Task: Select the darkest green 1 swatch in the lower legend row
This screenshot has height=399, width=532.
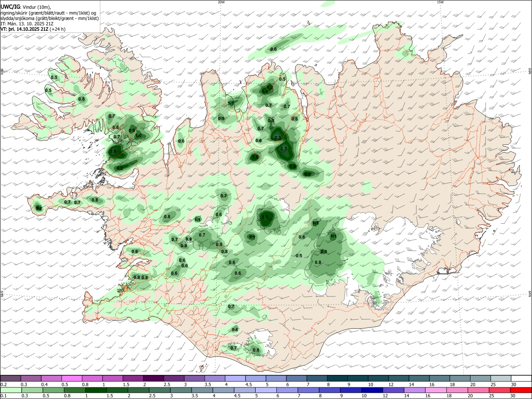Action: 96,390
